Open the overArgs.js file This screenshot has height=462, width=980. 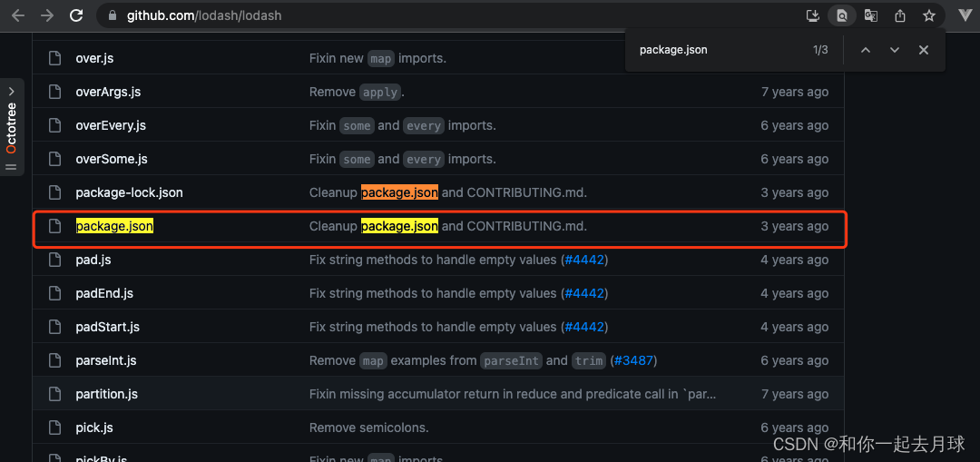(x=108, y=92)
